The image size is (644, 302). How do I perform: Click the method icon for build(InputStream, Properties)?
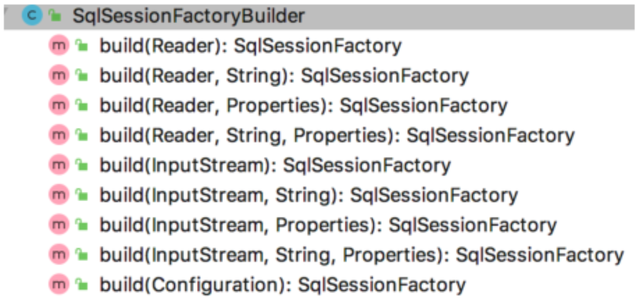click(59, 225)
